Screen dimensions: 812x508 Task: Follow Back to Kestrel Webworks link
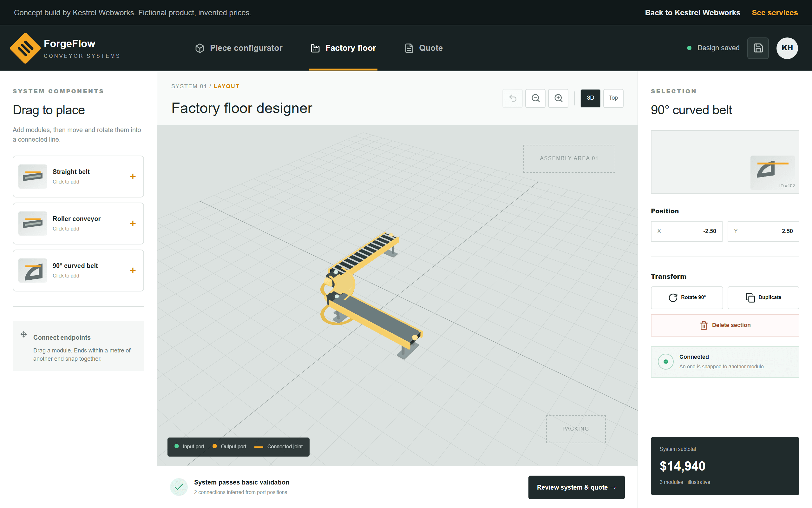(x=692, y=13)
